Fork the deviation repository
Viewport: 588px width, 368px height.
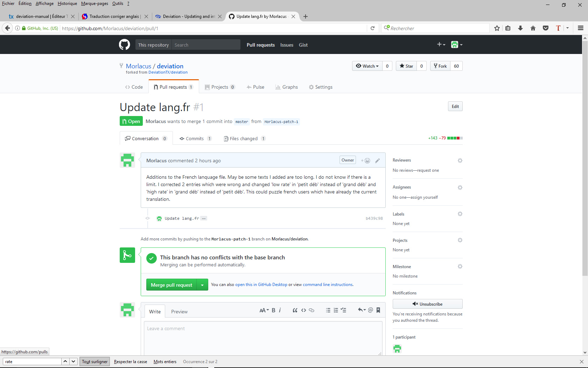pyautogui.click(x=440, y=66)
